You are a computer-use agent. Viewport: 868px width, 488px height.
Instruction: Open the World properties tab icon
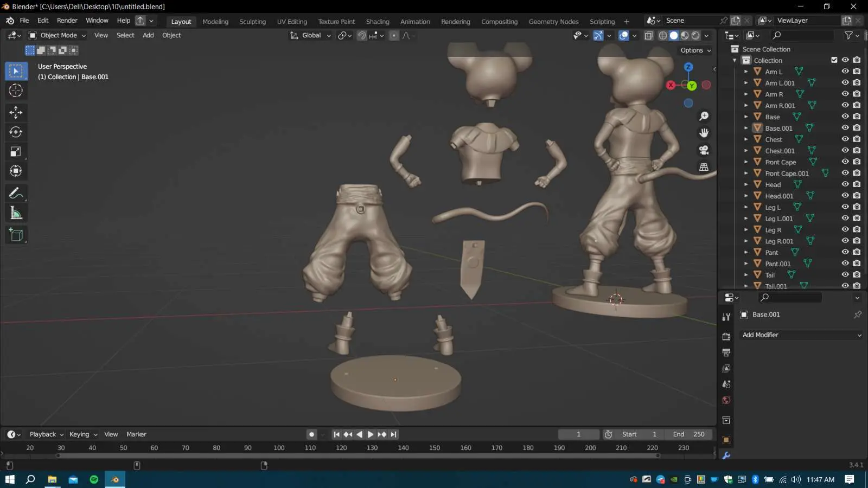click(x=726, y=400)
